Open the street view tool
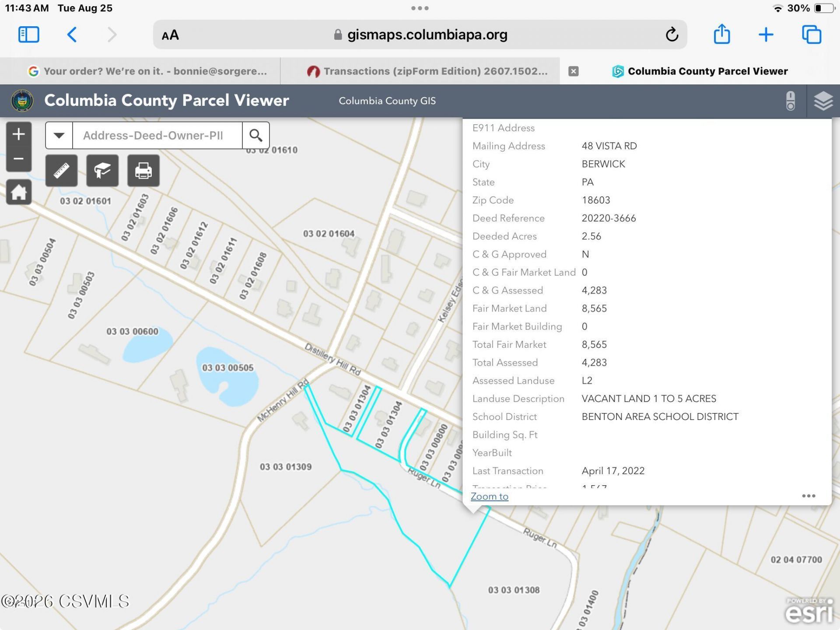Viewport: 840px width, 630px height. click(791, 101)
